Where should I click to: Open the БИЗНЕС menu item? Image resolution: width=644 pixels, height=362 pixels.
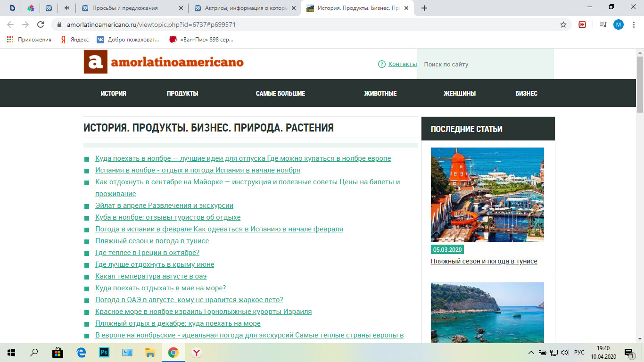[527, 93]
